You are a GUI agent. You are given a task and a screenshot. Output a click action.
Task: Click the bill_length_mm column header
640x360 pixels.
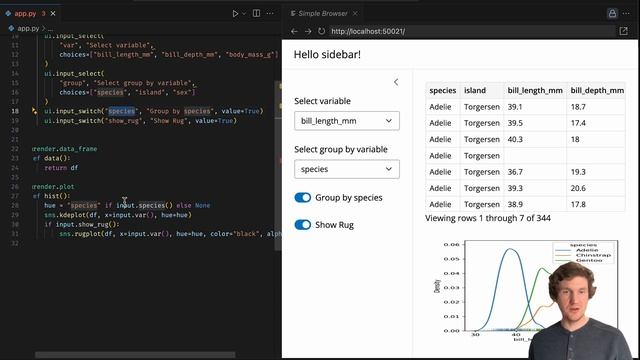[535, 91]
